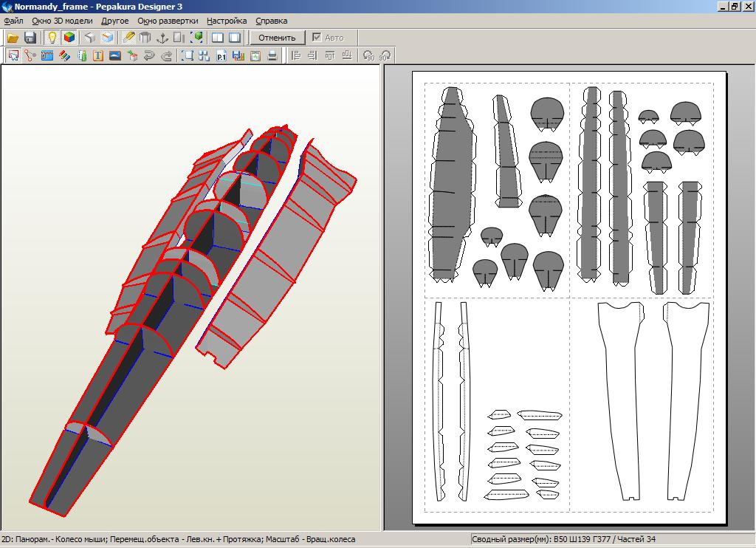756x548 pixels.
Task: Click the gray table-shaped icon
Action: click(145, 38)
